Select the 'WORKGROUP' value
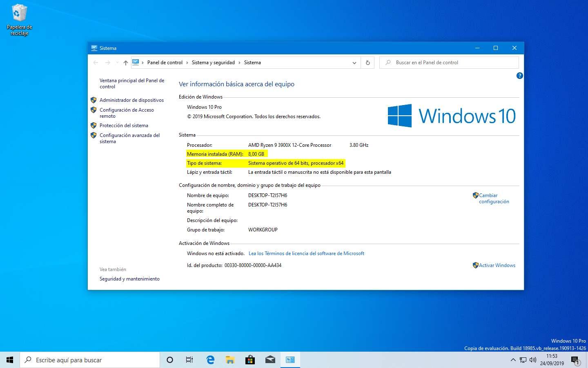 click(x=263, y=230)
